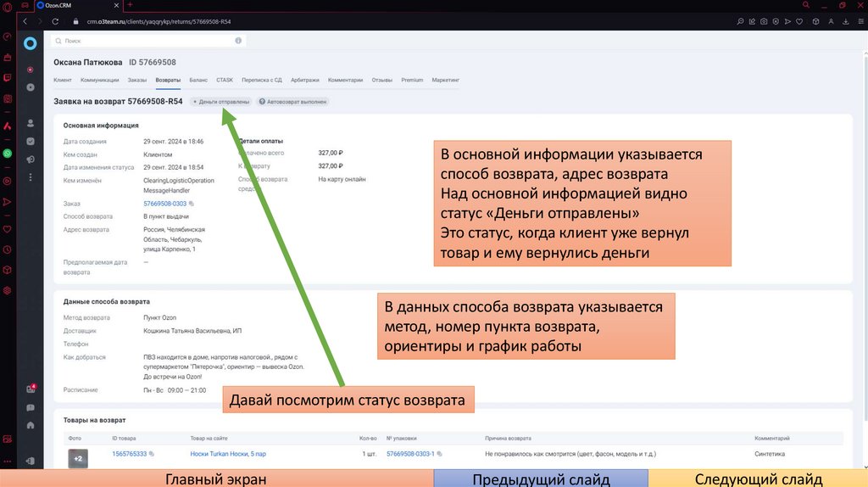Open the product photo thumbnail marked +2
868x487 pixels.
[78, 458]
